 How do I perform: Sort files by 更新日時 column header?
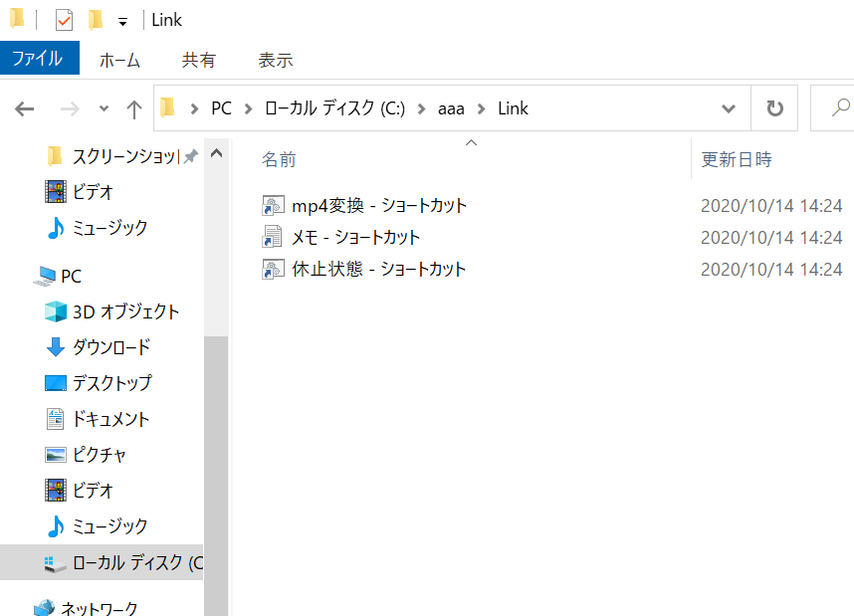point(737,159)
